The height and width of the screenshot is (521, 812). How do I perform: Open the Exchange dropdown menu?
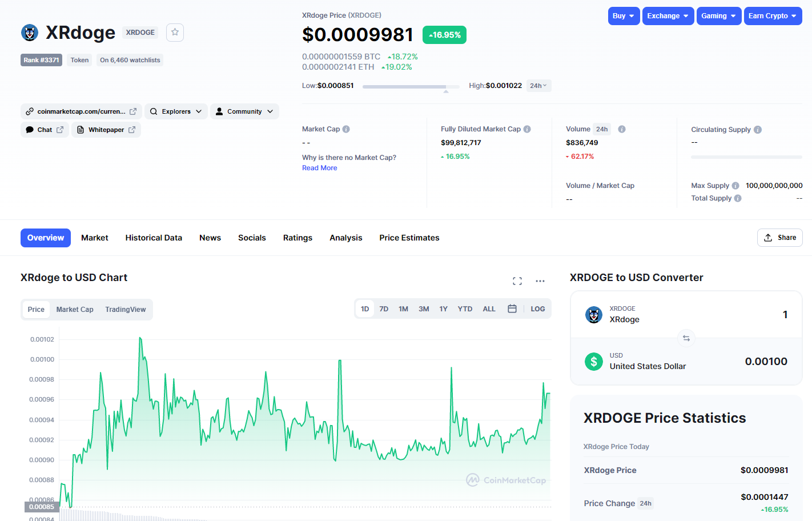pyautogui.click(x=668, y=16)
